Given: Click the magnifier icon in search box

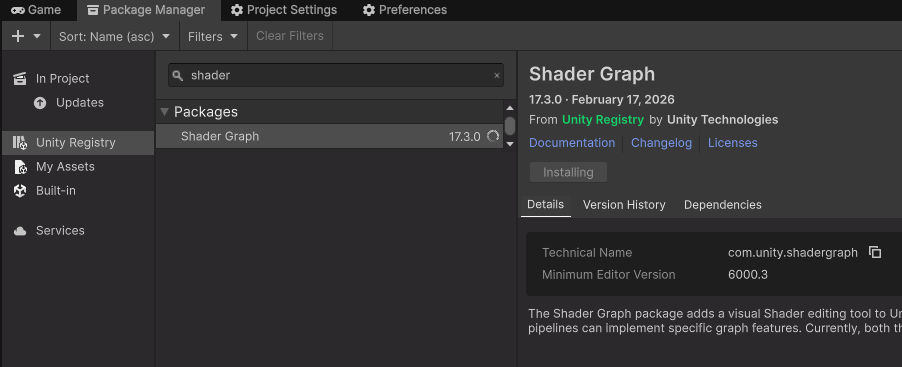Looking at the screenshot, I should 178,75.
